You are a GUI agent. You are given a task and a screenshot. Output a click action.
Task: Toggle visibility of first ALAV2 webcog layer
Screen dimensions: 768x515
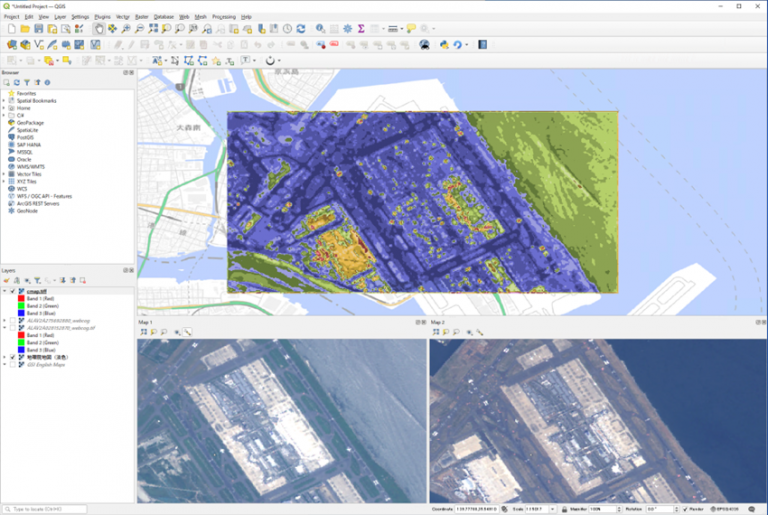(13, 320)
